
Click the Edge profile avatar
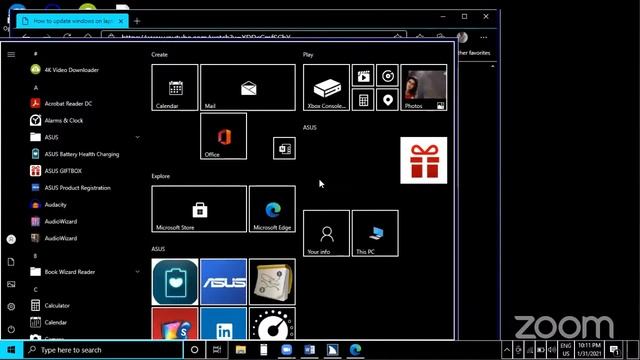[x=462, y=37]
